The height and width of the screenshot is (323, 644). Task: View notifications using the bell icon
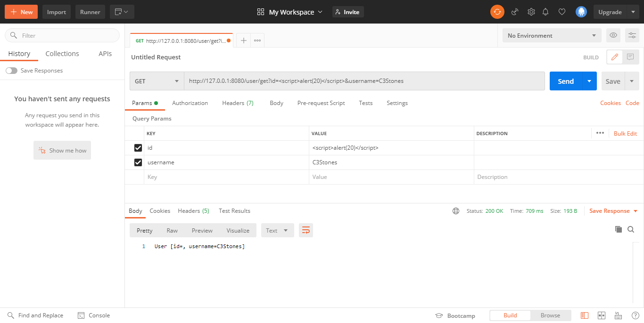[x=545, y=12]
